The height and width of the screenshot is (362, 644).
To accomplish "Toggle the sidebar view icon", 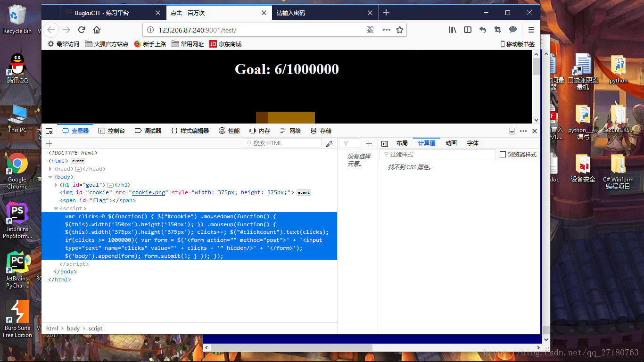I will (x=468, y=30).
